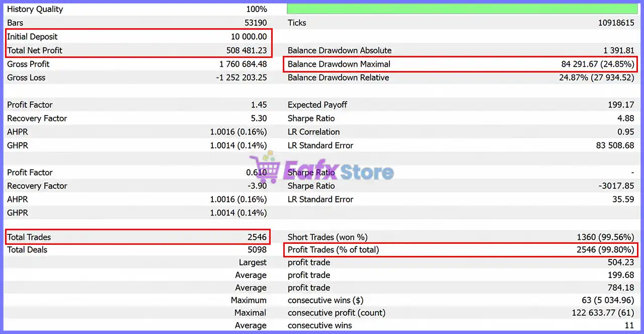Click the total deals value "5098"
The width and height of the screenshot is (644, 334).
258,250
